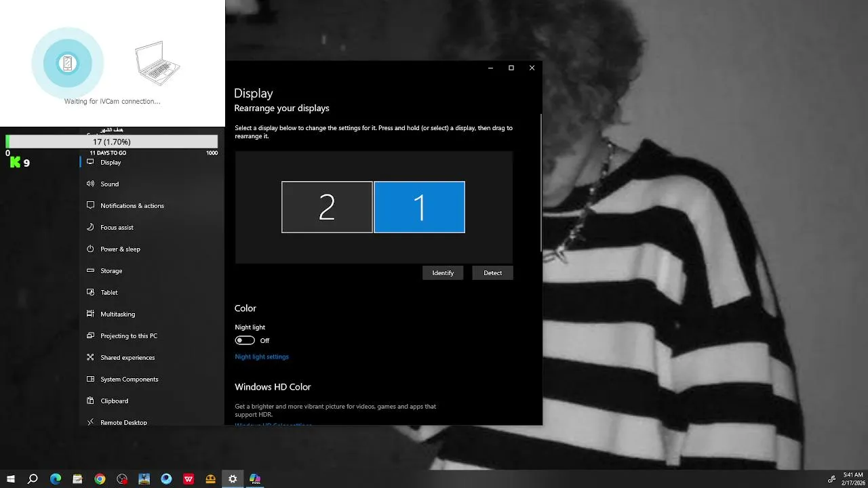Click the "11 DAYS TO GO" text
The width and height of the screenshot is (868, 488).
pos(108,153)
